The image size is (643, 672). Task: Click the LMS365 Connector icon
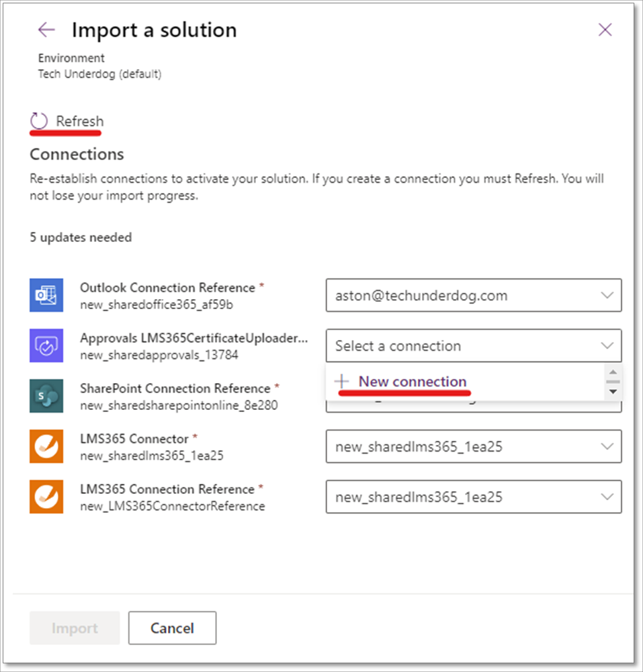[46, 446]
